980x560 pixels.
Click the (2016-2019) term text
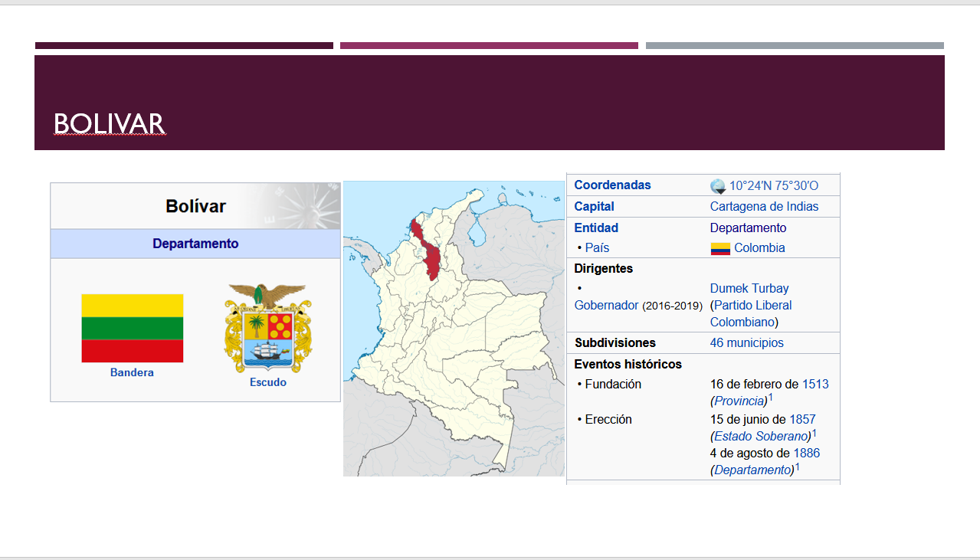672,306
